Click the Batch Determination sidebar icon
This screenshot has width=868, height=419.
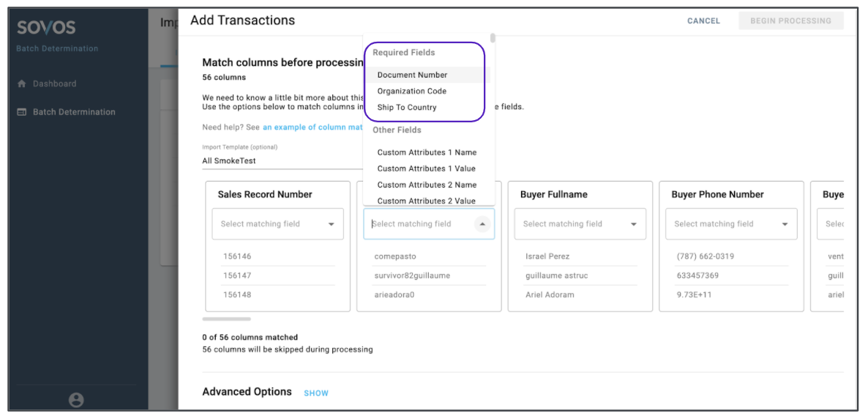coord(22,112)
